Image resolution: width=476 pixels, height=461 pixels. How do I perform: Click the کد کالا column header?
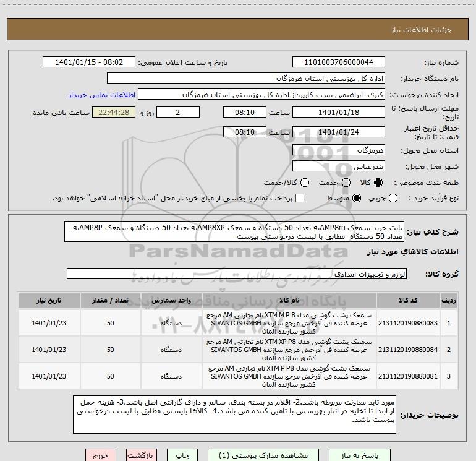[408, 300]
